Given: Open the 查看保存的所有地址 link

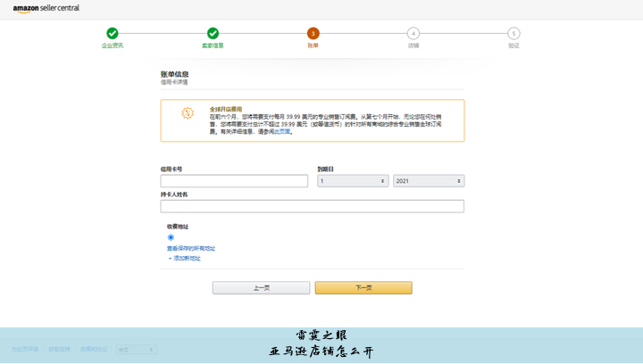Looking at the screenshot, I should click(191, 248).
